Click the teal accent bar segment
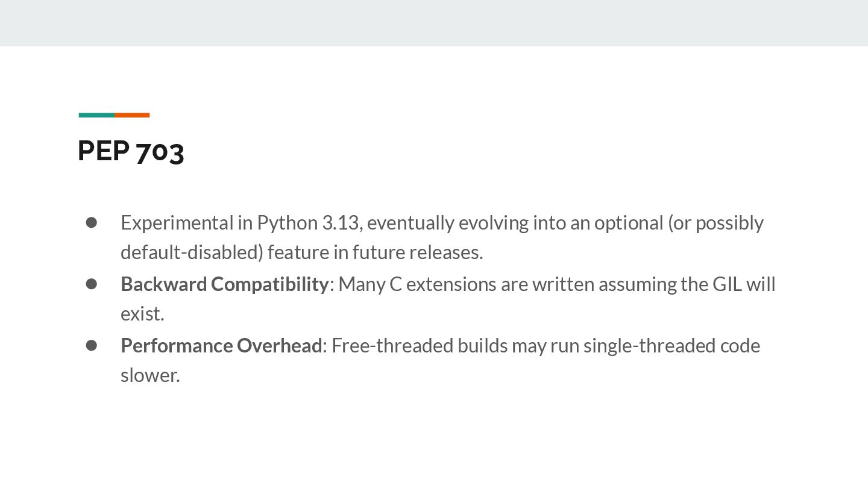Image resolution: width=868 pixels, height=488 pixels. [x=96, y=115]
